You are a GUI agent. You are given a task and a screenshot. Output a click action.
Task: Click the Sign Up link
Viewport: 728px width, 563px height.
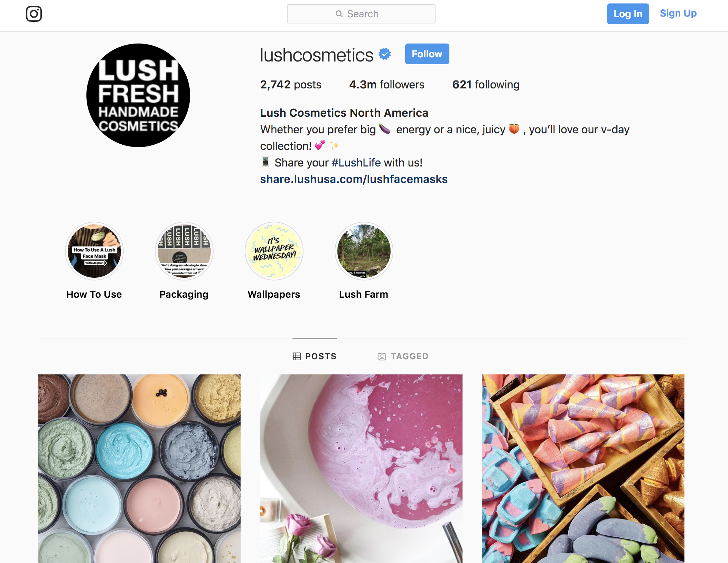click(x=678, y=13)
